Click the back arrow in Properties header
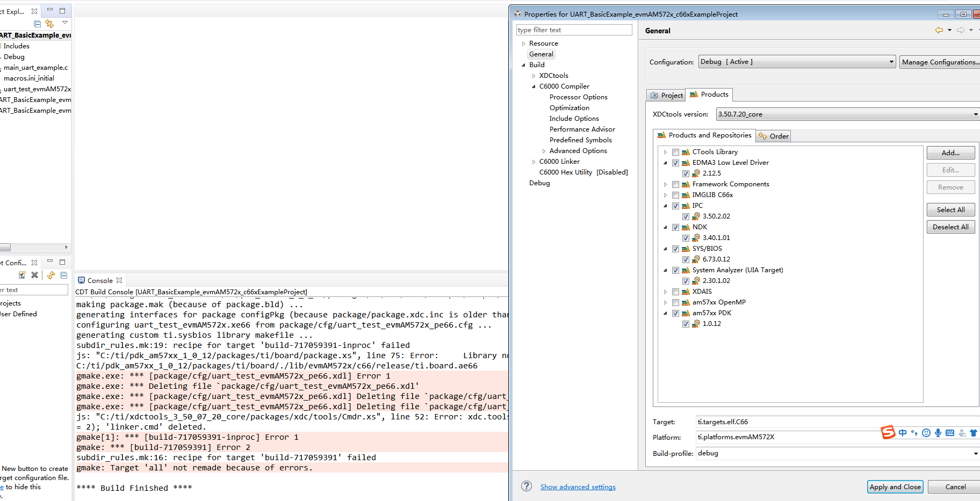980x501 pixels. [x=939, y=30]
